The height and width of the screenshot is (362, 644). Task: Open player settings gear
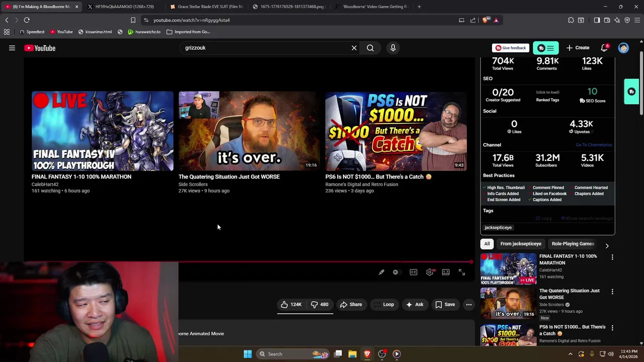pyautogui.click(x=430, y=272)
